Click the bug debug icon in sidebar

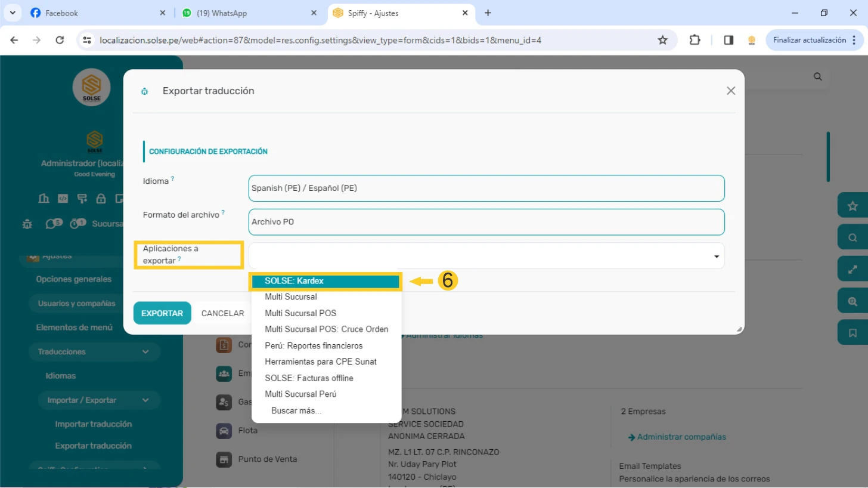pos(27,224)
